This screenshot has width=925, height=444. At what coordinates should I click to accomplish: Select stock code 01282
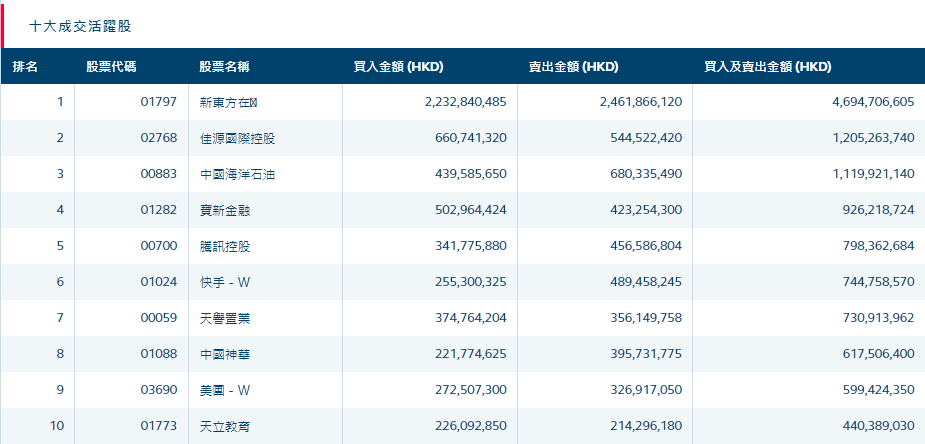159,210
